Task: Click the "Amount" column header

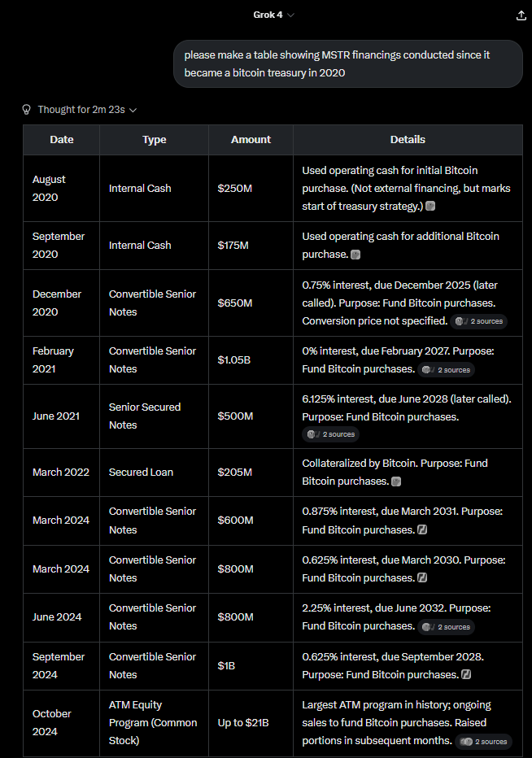Action: (251, 140)
